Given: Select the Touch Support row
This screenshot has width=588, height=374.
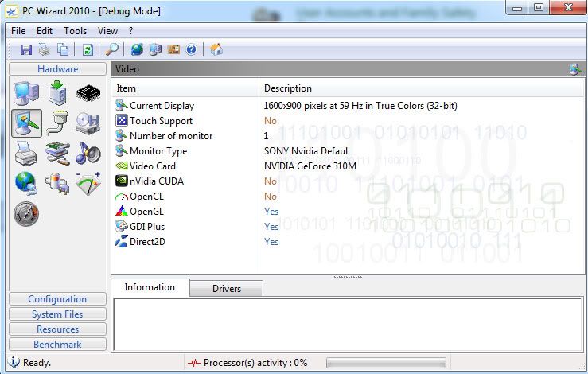Looking at the screenshot, I should (348, 121).
